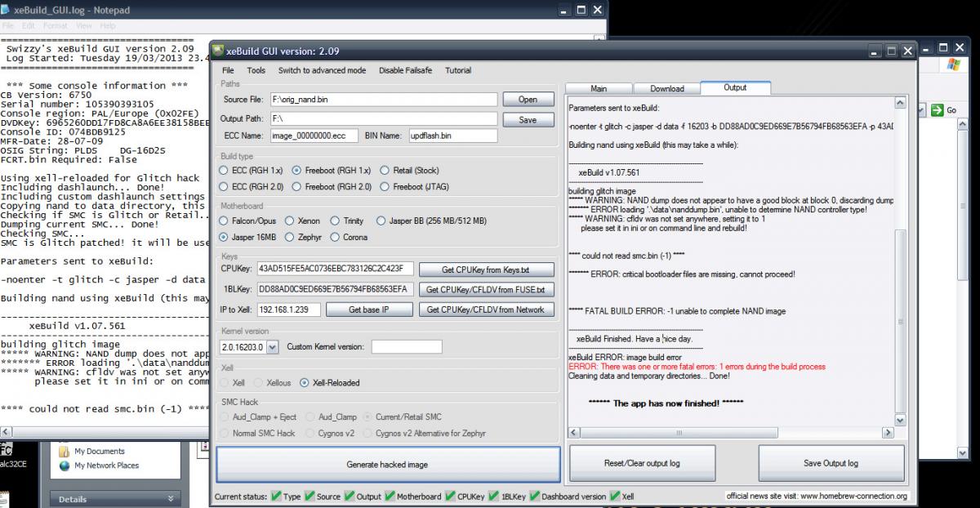Click the Dashboard version status checkmark
Viewport: 980px width, 508px height.
535,496
